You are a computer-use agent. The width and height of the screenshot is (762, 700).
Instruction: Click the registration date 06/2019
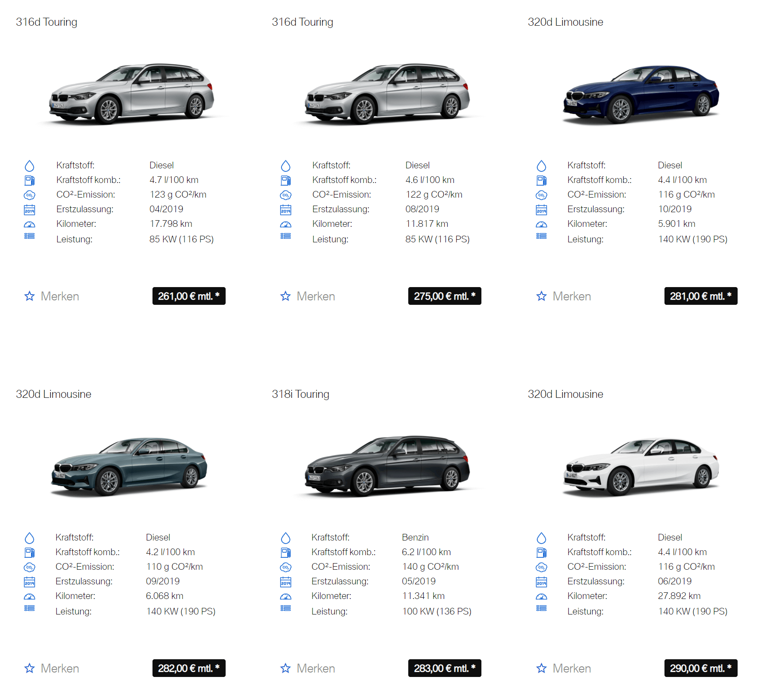click(x=675, y=581)
